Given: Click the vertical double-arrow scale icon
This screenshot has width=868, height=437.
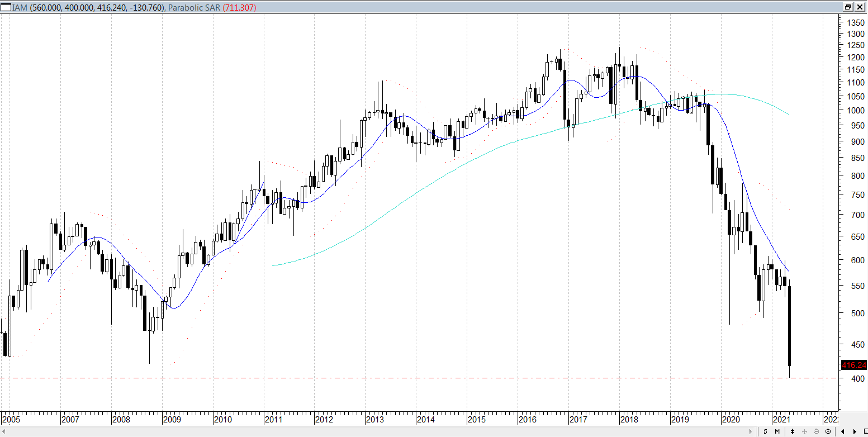Looking at the screenshot, I should pos(793,431).
